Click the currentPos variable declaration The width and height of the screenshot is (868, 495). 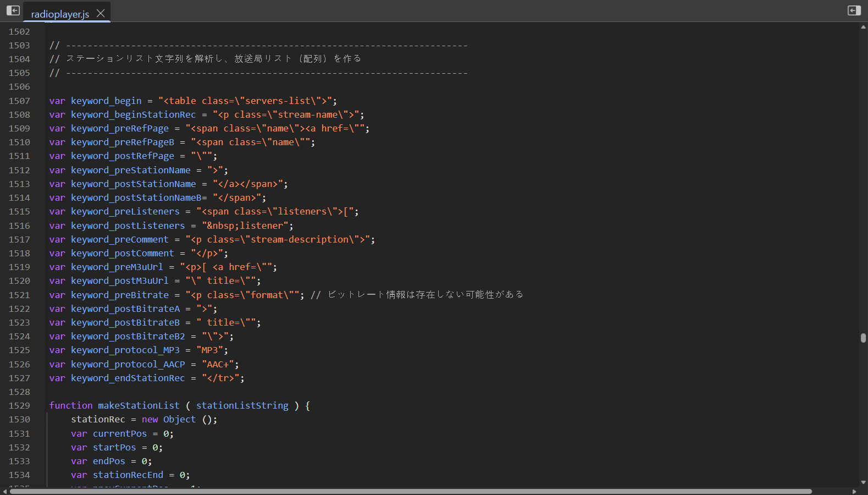click(120, 433)
